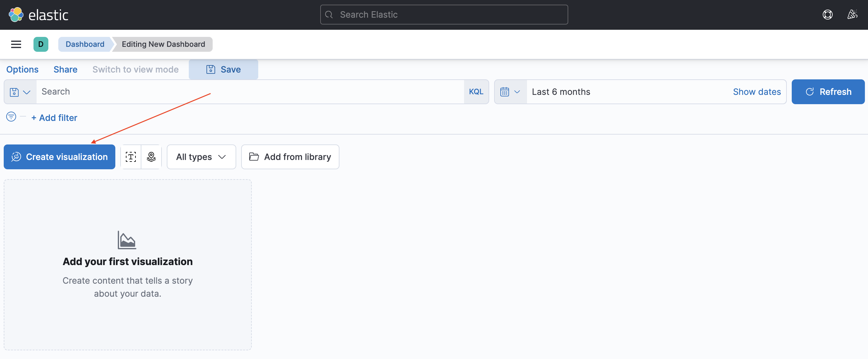Go to Dashboard breadcrumb
The height and width of the screenshot is (359, 868).
[x=85, y=44]
